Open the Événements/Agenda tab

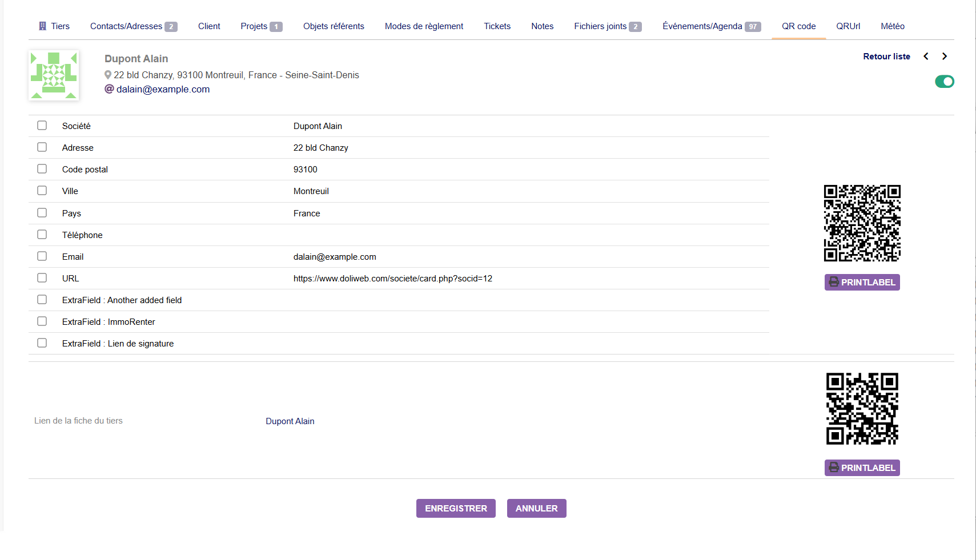[x=712, y=26]
